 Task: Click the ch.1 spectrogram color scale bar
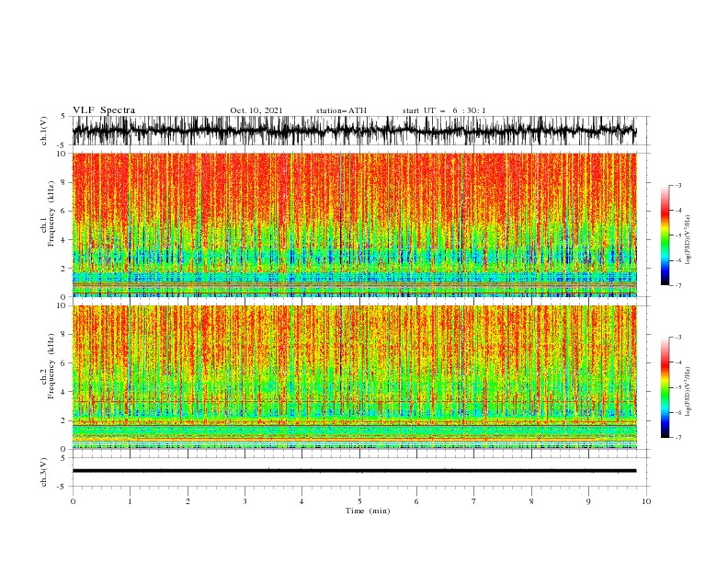(665, 236)
